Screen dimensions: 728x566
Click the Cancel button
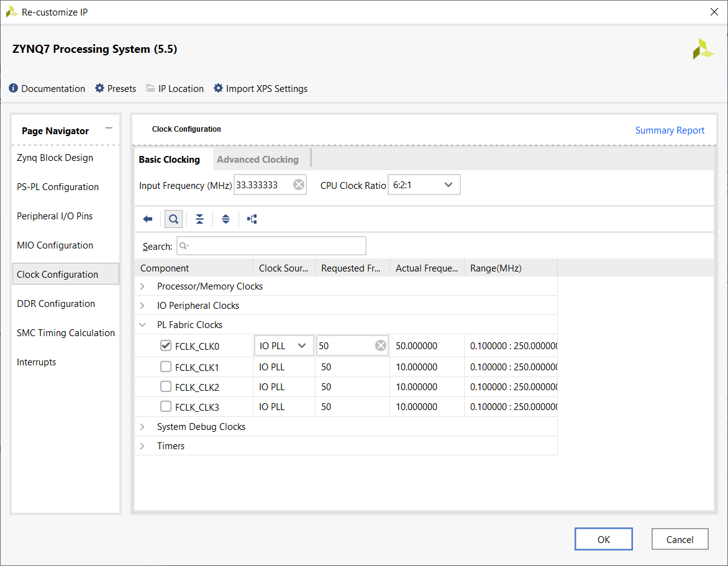tap(680, 539)
